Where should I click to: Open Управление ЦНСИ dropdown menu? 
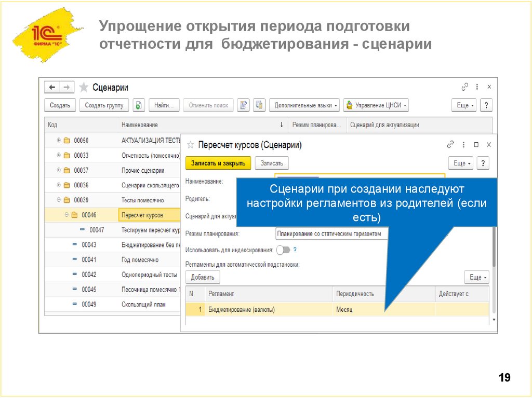point(376,105)
